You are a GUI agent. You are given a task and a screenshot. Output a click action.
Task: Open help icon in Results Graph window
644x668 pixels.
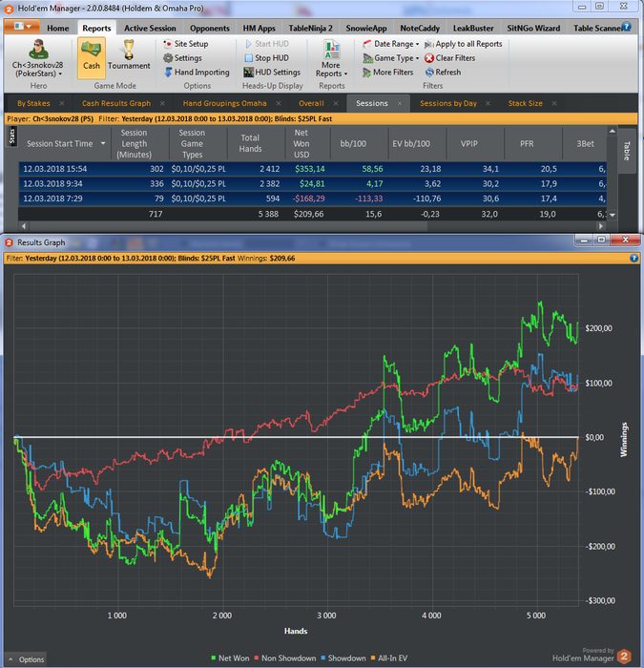pyautogui.click(x=634, y=259)
